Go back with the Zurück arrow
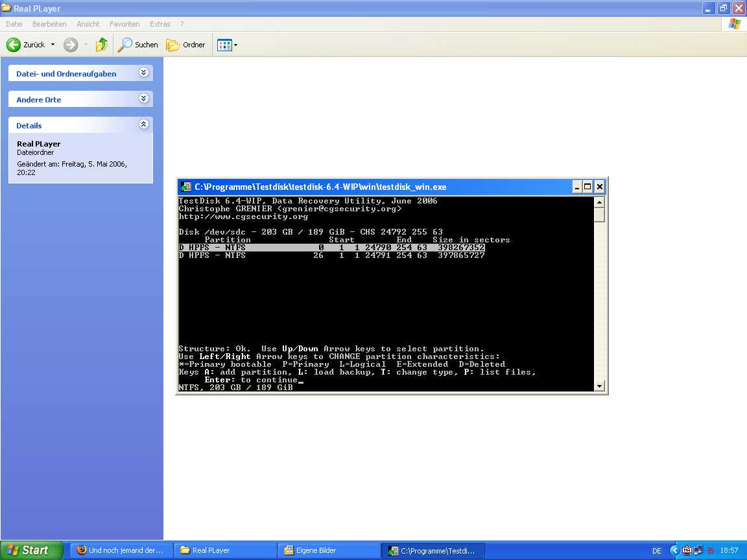This screenshot has width=747, height=560. pos(14,45)
